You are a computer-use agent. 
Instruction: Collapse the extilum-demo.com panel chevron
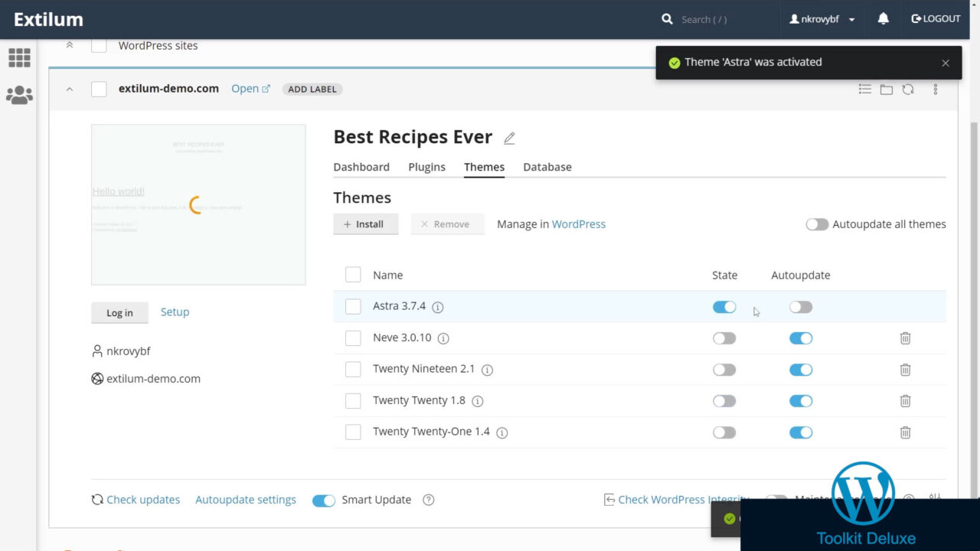tap(69, 89)
